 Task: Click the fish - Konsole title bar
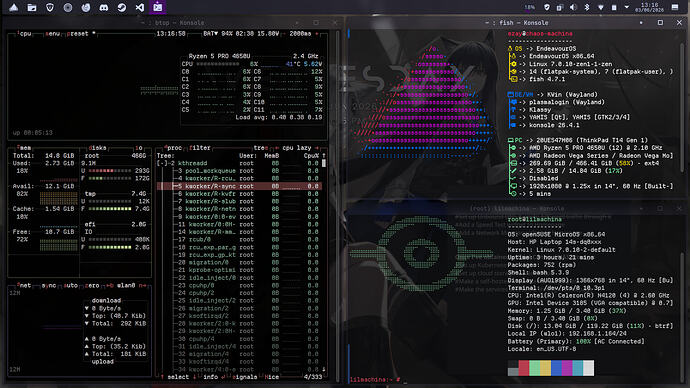(x=517, y=22)
